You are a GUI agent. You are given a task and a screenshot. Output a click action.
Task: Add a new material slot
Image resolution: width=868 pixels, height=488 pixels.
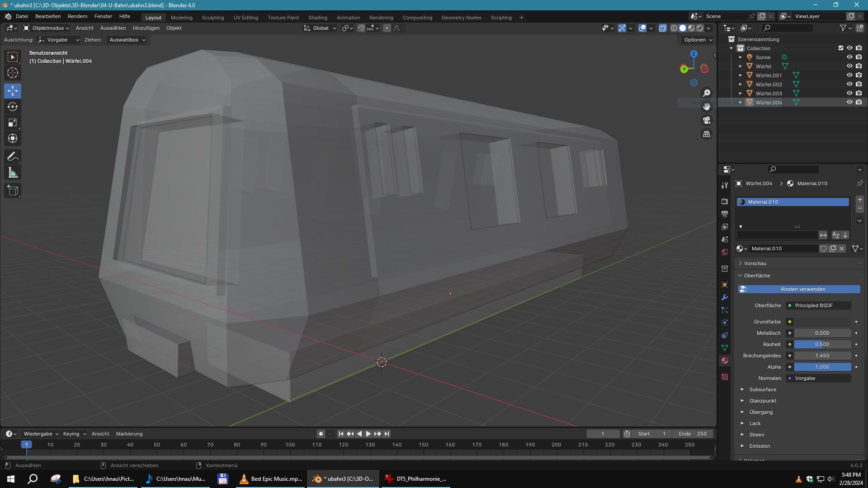click(x=859, y=199)
